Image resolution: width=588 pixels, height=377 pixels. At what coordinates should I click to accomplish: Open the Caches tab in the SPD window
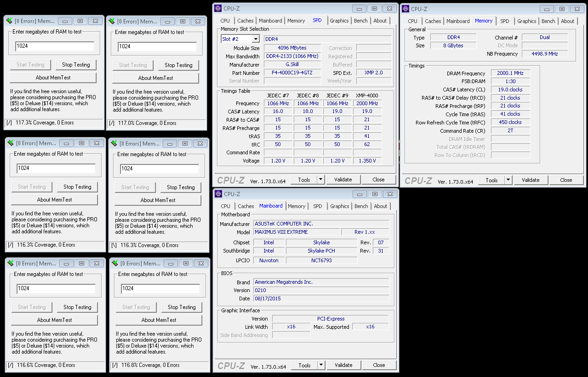[x=245, y=21]
